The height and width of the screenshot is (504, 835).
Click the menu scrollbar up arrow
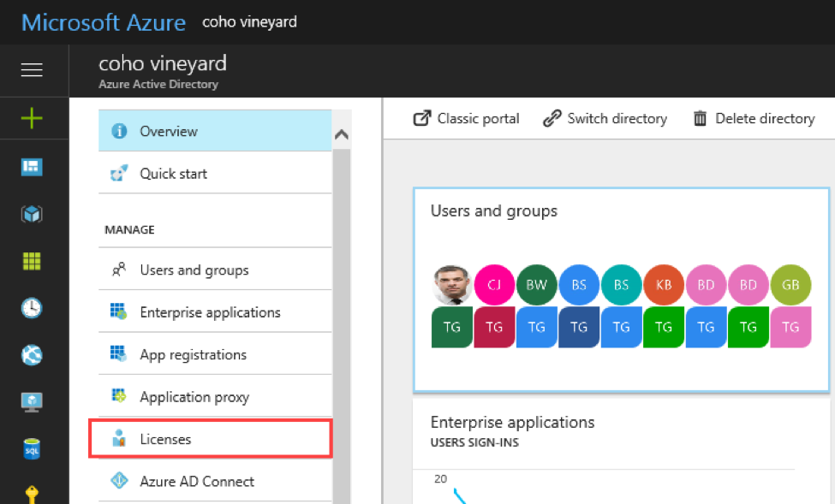[342, 134]
